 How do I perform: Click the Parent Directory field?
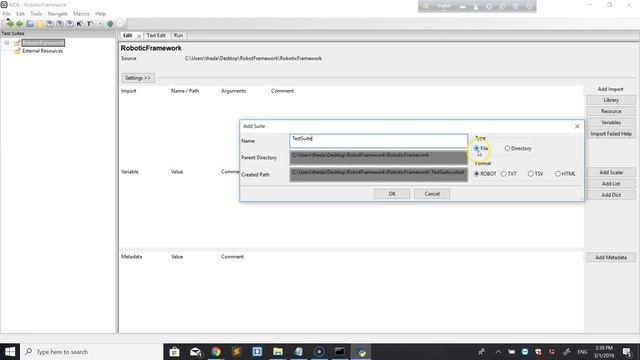[378, 158]
